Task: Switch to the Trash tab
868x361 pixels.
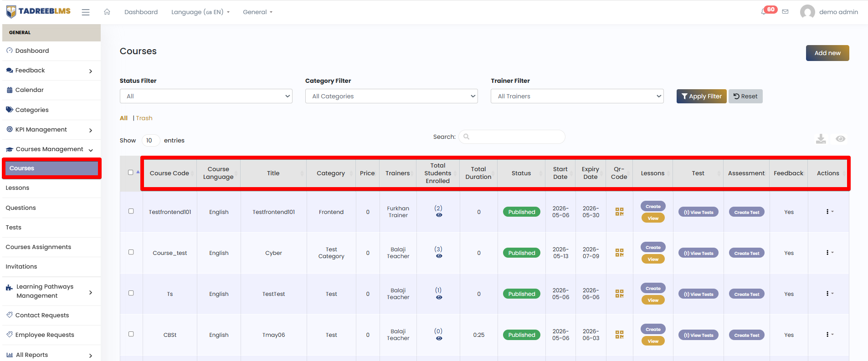Action: (144, 118)
